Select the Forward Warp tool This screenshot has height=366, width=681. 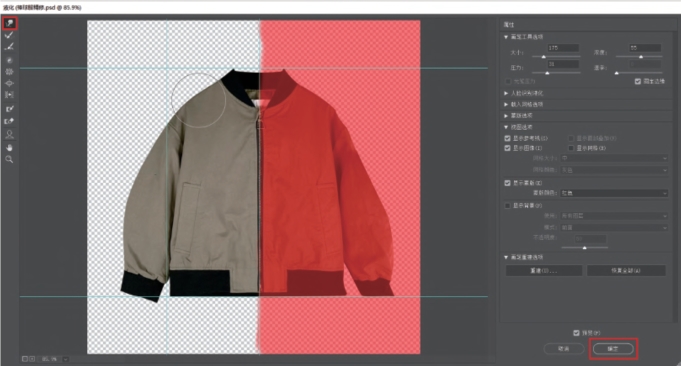point(10,23)
